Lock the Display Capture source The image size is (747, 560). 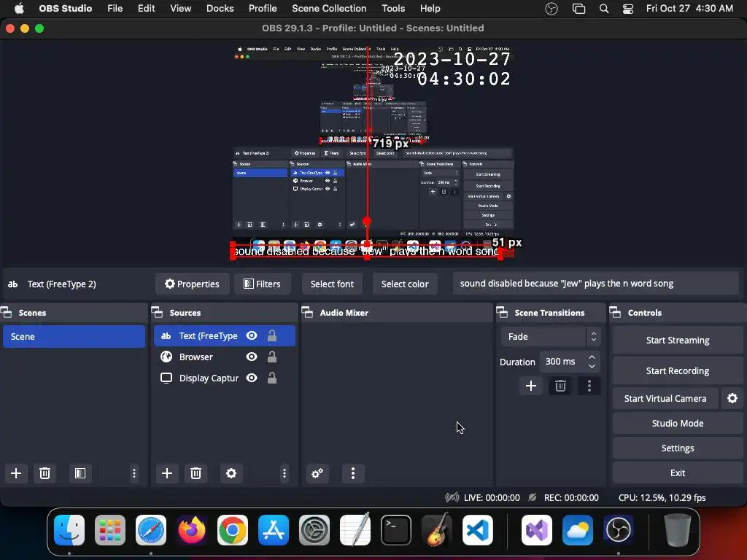click(x=272, y=378)
